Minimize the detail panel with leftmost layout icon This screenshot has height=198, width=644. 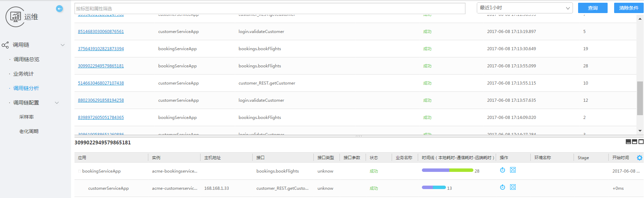pos(628,142)
